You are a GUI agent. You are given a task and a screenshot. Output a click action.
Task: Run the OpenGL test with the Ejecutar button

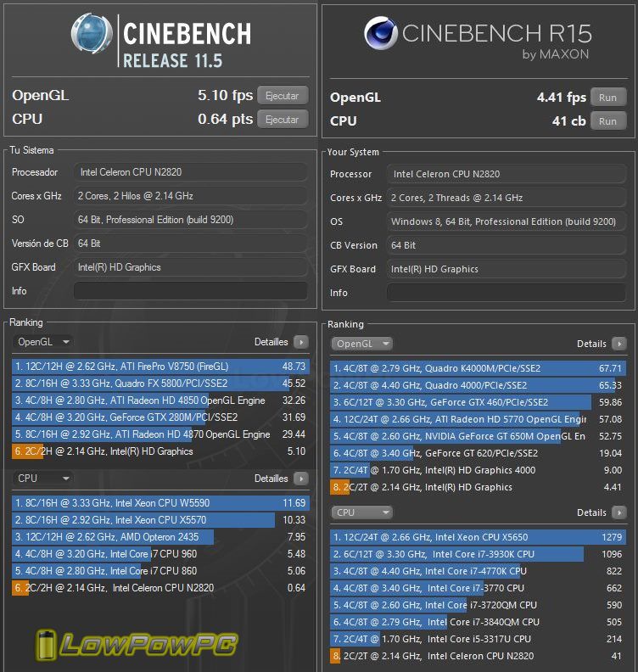point(283,96)
